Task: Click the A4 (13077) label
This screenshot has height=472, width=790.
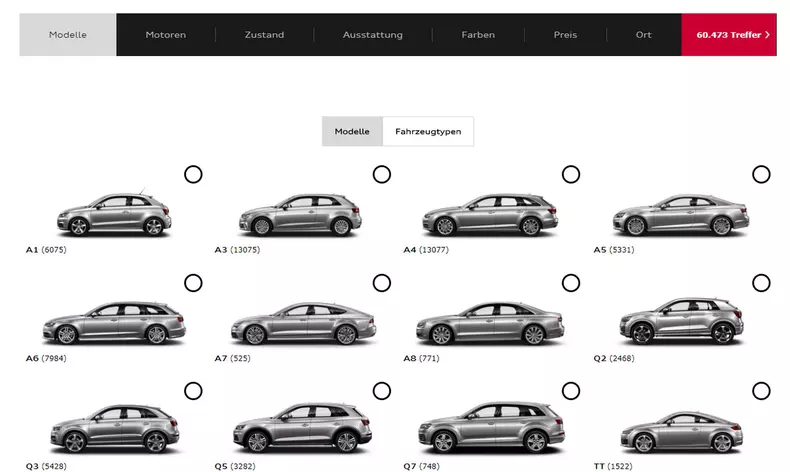Action: [426, 249]
